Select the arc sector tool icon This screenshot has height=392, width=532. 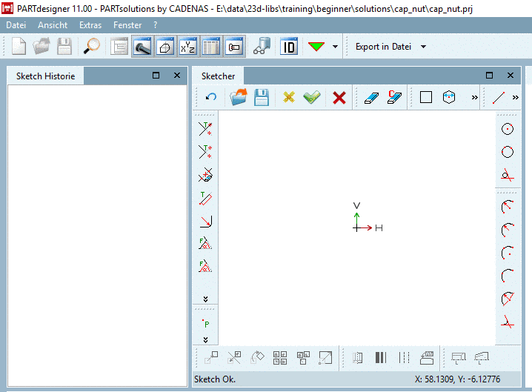coord(508,299)
